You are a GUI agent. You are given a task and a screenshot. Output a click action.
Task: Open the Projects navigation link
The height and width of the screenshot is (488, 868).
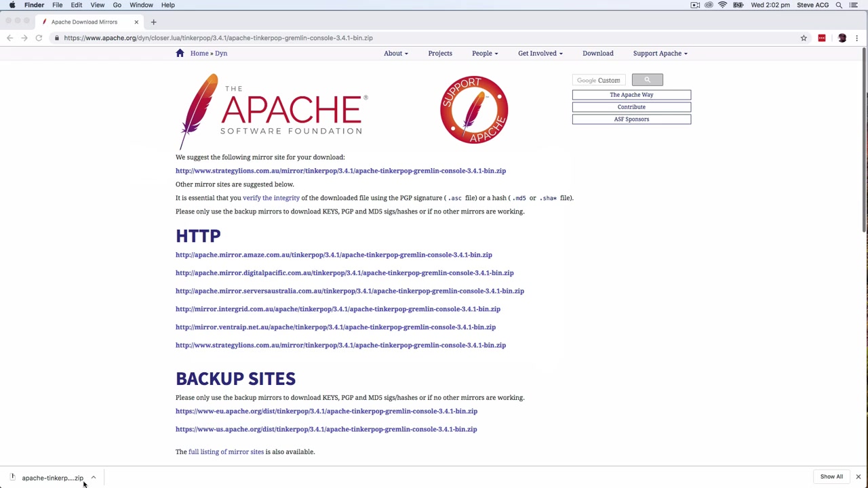click(440, 53)
